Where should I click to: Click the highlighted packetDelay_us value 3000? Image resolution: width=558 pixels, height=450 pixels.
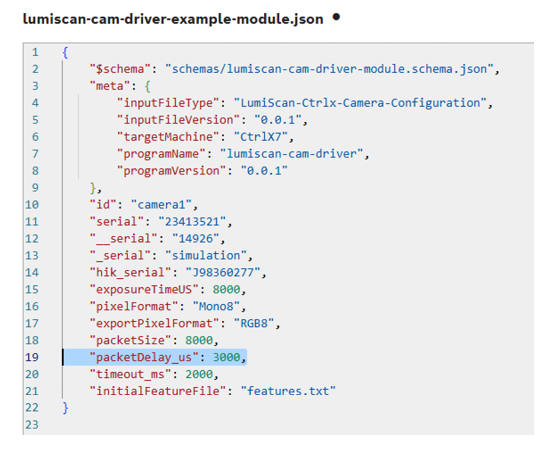click(x=226, y=357)
